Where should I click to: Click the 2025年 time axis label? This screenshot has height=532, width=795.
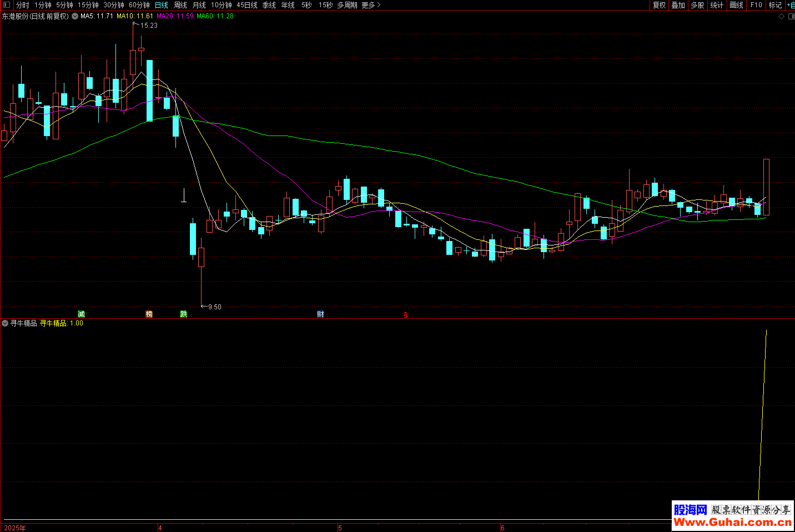click(15, 528)
